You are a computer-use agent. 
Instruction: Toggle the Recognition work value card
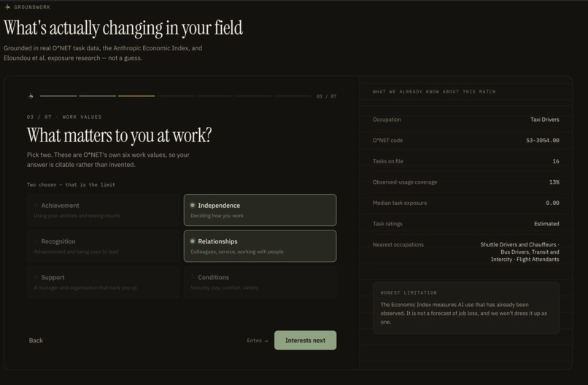[x=103, y=246]
